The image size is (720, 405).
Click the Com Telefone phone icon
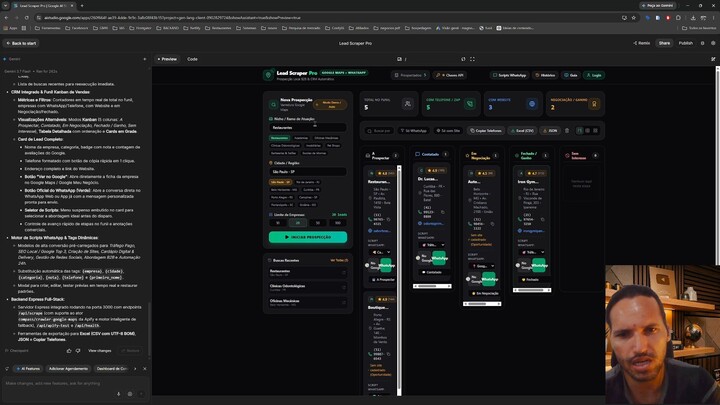click(x=470, y=104)
